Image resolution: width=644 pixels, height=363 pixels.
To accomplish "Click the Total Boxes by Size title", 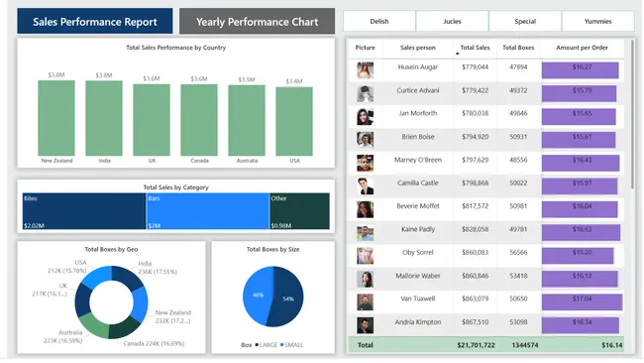I will [272, 250].
